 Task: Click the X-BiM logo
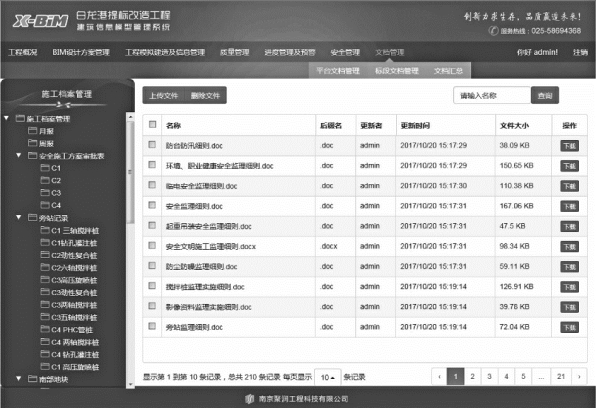coord(41,21)
